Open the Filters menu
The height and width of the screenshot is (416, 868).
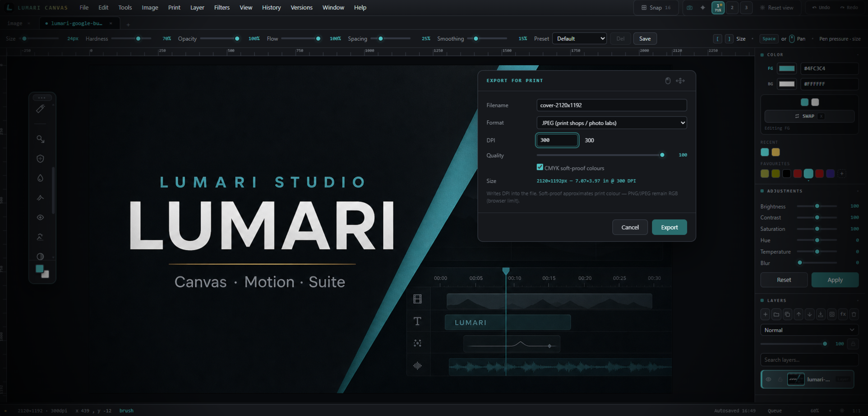[222, 8]
